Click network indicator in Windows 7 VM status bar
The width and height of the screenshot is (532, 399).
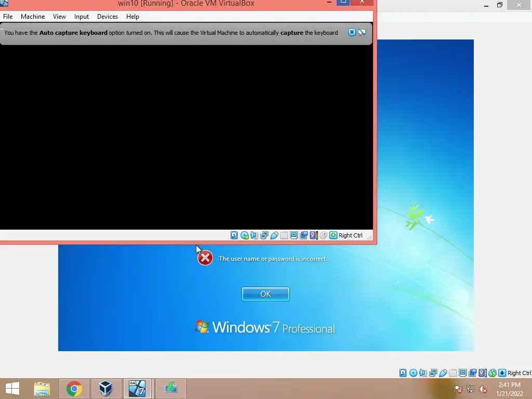pyautogui.click(x=433, y=373)
